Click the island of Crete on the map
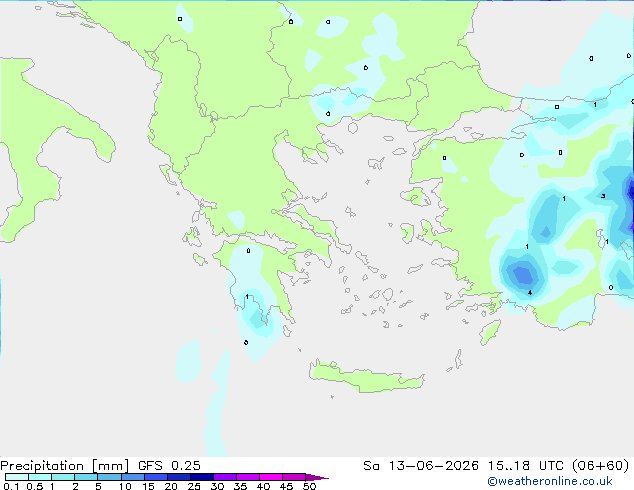The height and width of the screenshot is (490, 634). (x=366, y=377)
